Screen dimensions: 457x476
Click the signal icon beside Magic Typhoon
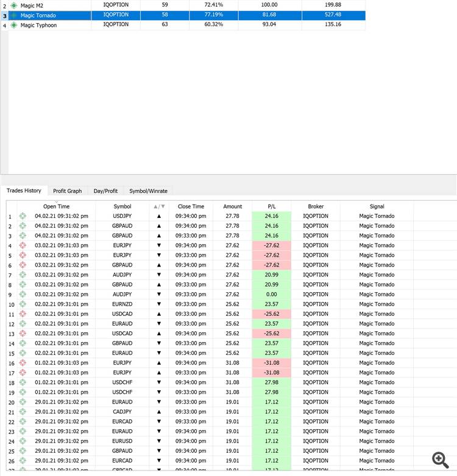click(x=14, y=25)
